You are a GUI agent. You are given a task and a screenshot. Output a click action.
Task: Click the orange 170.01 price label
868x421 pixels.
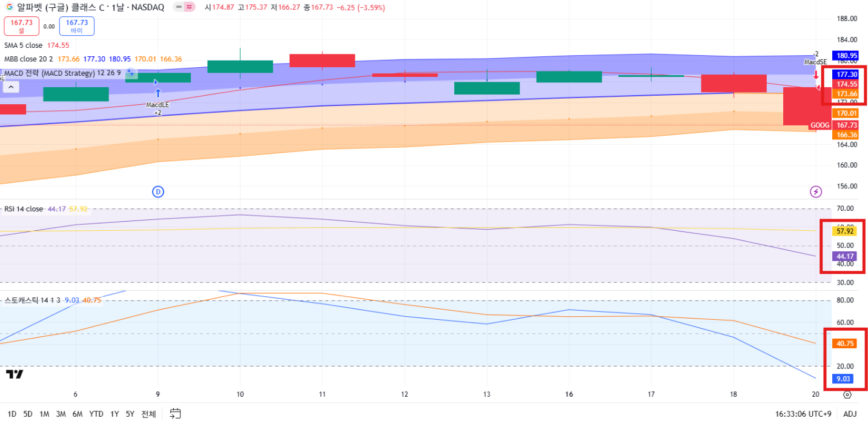[847, 113]
